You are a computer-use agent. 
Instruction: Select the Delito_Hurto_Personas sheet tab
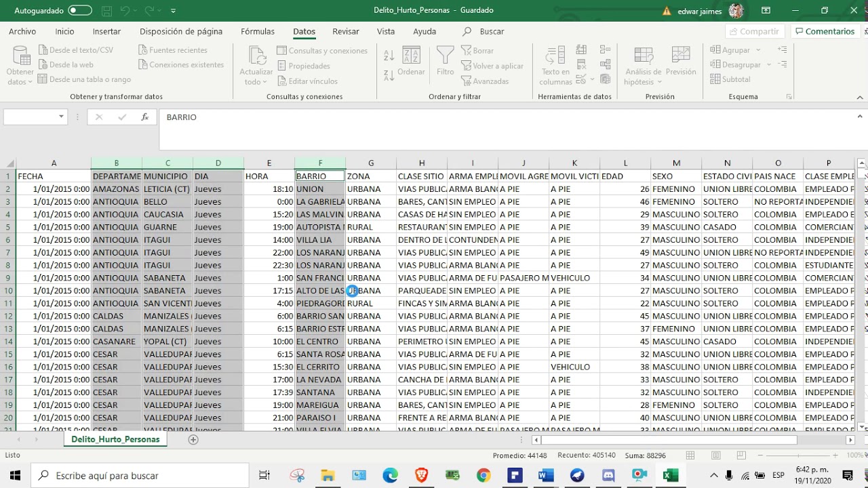click(115, 439)
